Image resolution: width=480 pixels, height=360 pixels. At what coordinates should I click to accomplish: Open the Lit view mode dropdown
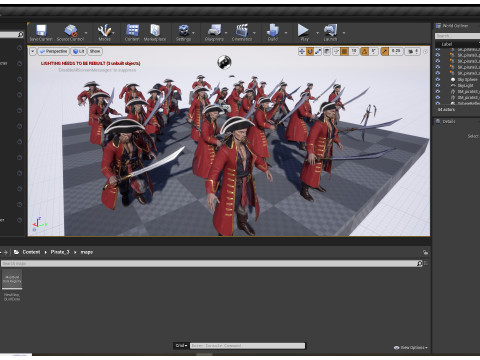tap(79, 51)
